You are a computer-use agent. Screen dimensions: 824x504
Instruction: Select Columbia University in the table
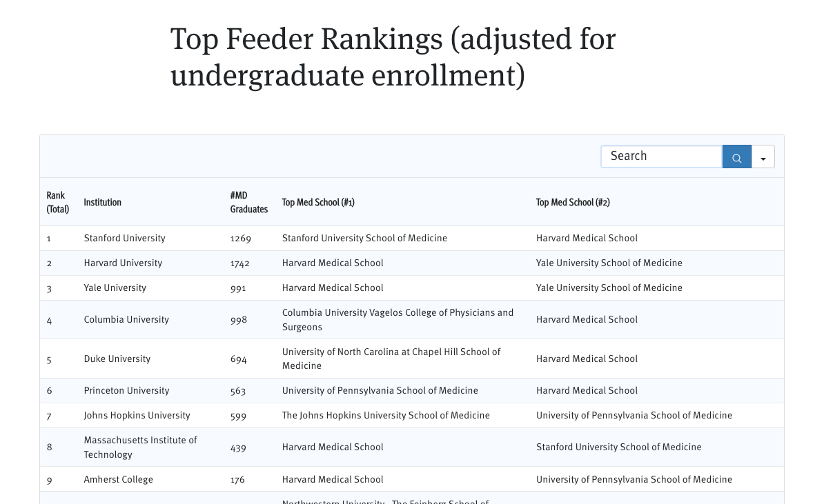pos(126,320)
